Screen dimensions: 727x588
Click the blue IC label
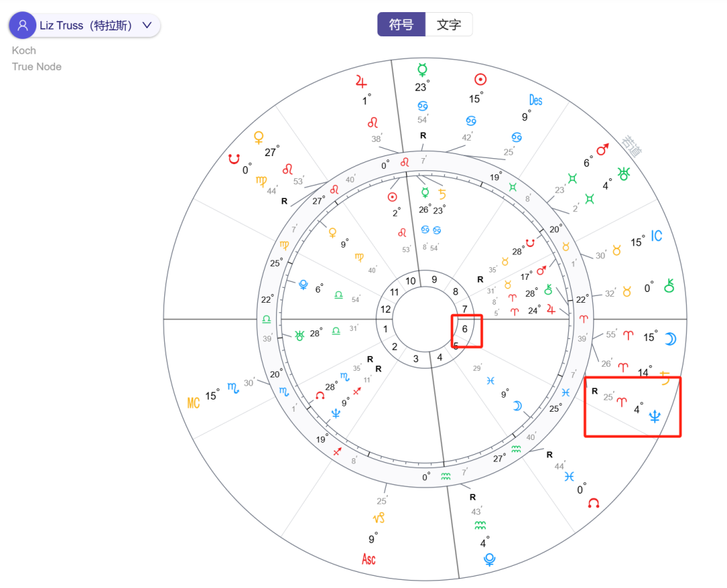coord(656,236)
